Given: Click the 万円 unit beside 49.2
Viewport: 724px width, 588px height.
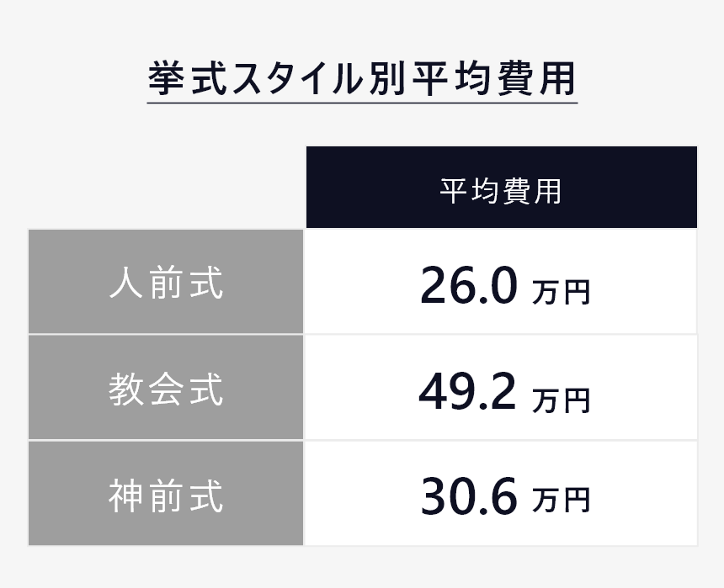Looking at the screenshot, I should coord(561,400).
